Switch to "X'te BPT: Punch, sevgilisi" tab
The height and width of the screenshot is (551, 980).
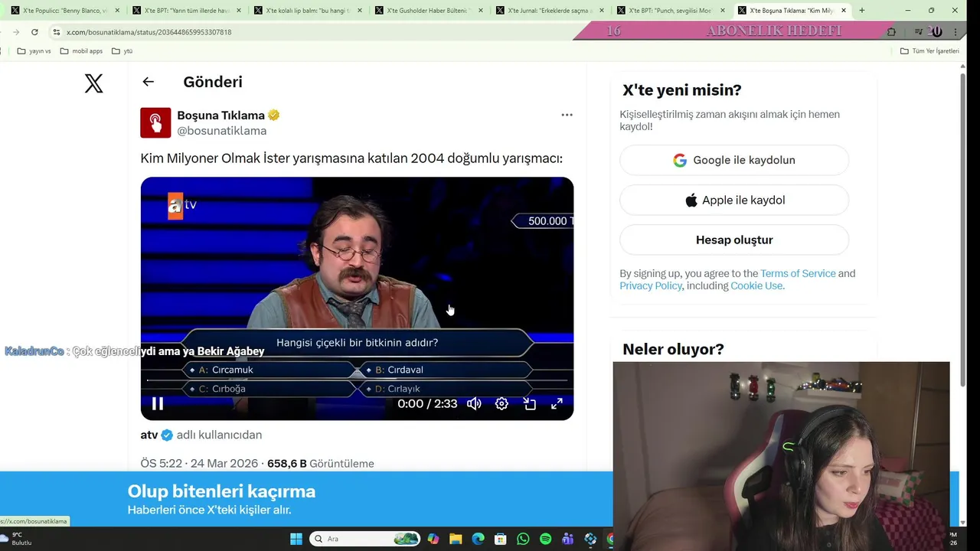point(671,11)
